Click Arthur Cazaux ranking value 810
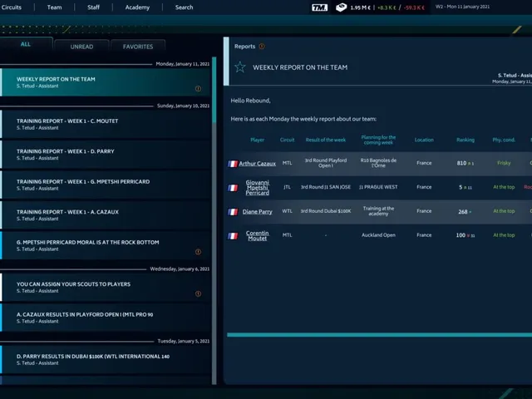 pos(461,163)
